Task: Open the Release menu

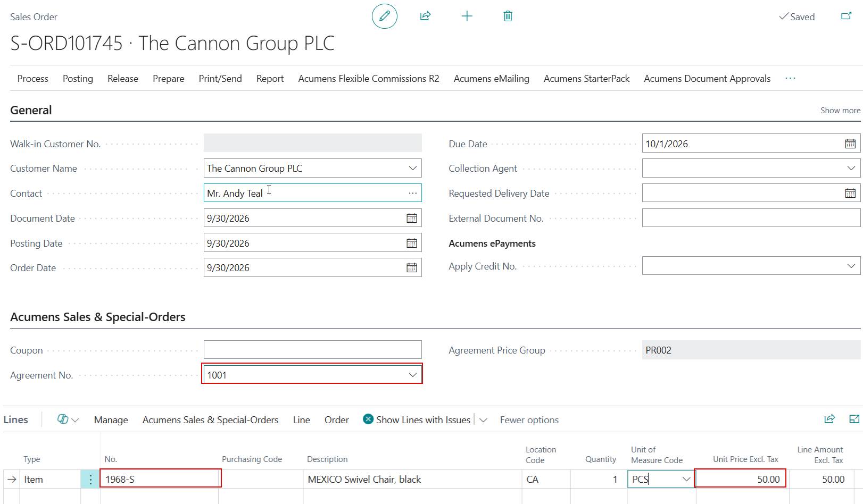Action: pos(123,79)
